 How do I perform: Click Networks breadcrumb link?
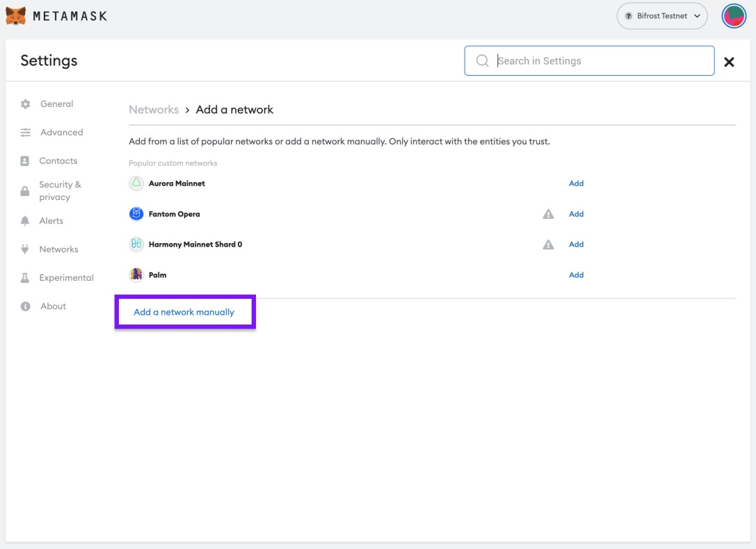pos(154,110)
